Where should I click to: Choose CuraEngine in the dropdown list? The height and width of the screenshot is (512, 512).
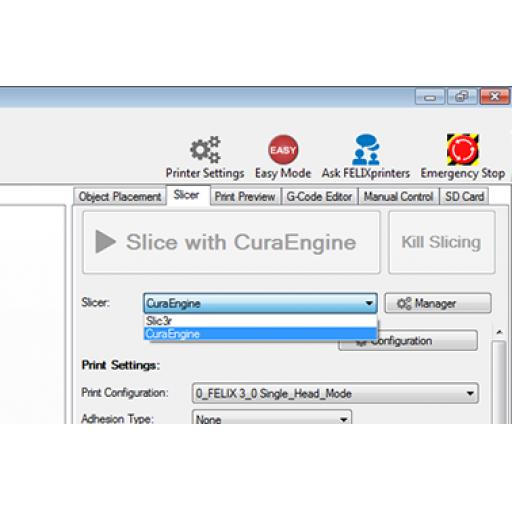click(x=260, y=334)
